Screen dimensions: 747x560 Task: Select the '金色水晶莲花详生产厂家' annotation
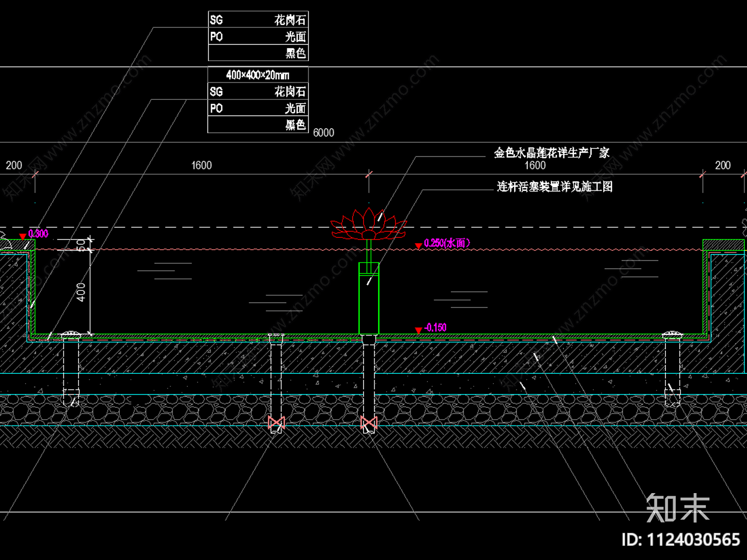[552, 153]
